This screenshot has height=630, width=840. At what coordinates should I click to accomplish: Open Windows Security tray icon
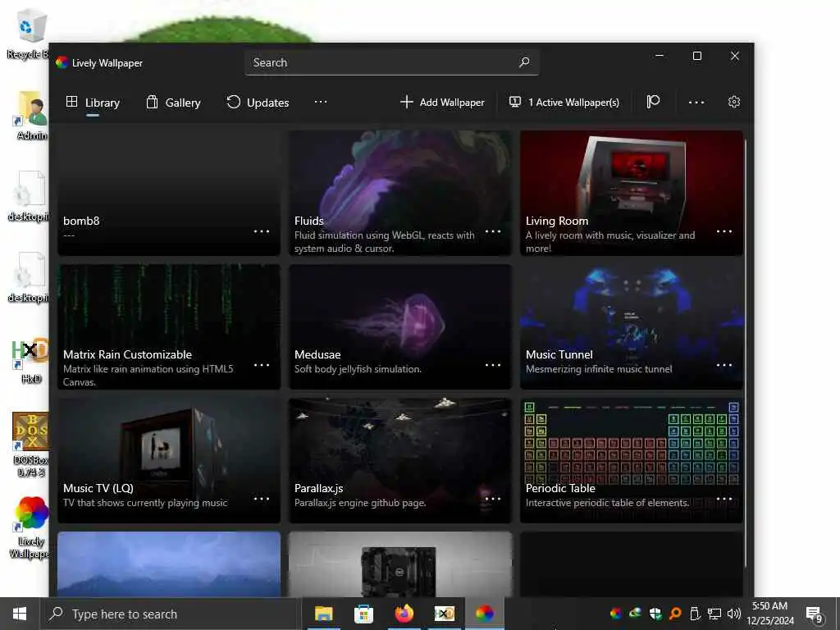(x=655, y=614)
